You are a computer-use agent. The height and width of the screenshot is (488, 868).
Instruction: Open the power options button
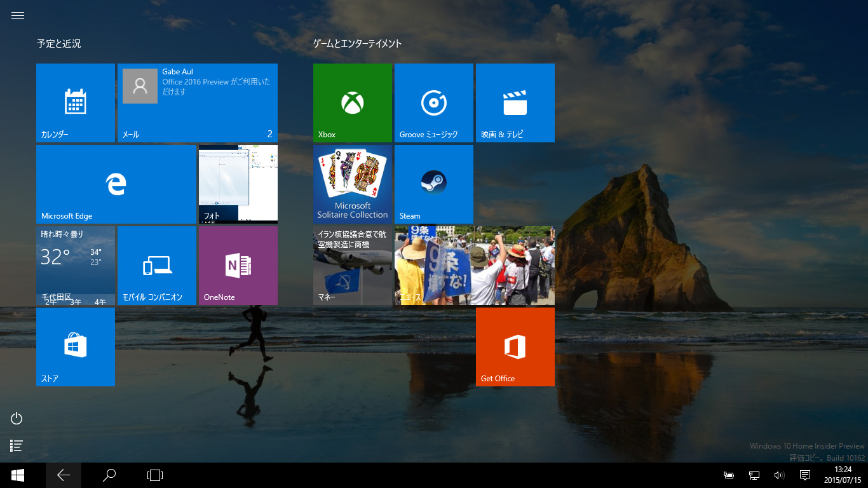coord(17,418)
